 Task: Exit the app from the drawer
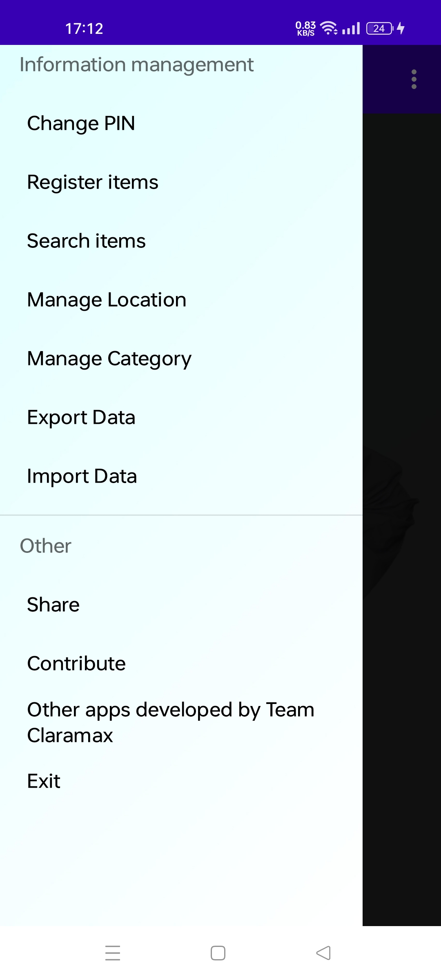pyautogui.click(x=181, y=781)
